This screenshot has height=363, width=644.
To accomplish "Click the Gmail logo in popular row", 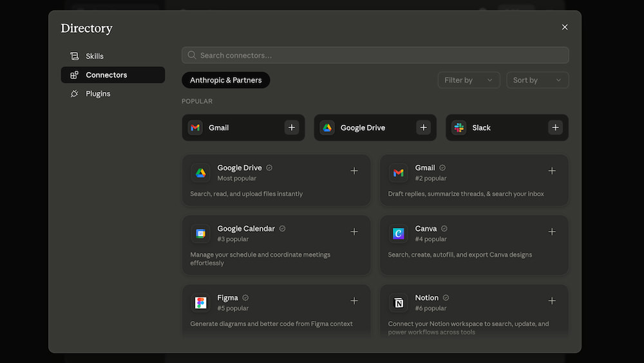I will (x=196, y=127).
